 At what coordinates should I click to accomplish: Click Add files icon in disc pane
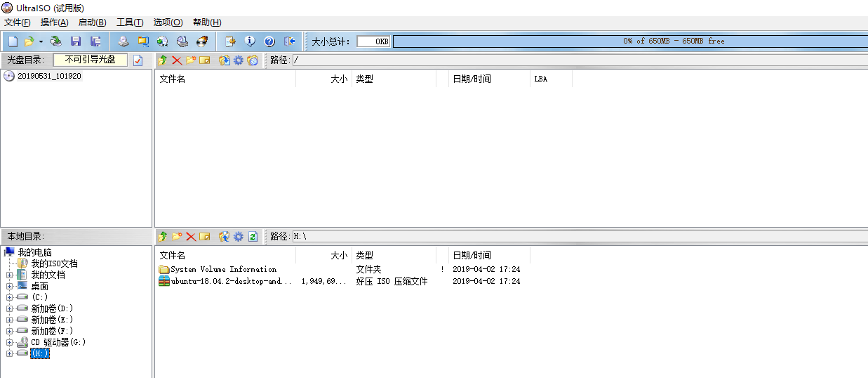click(x=225, y=60)
